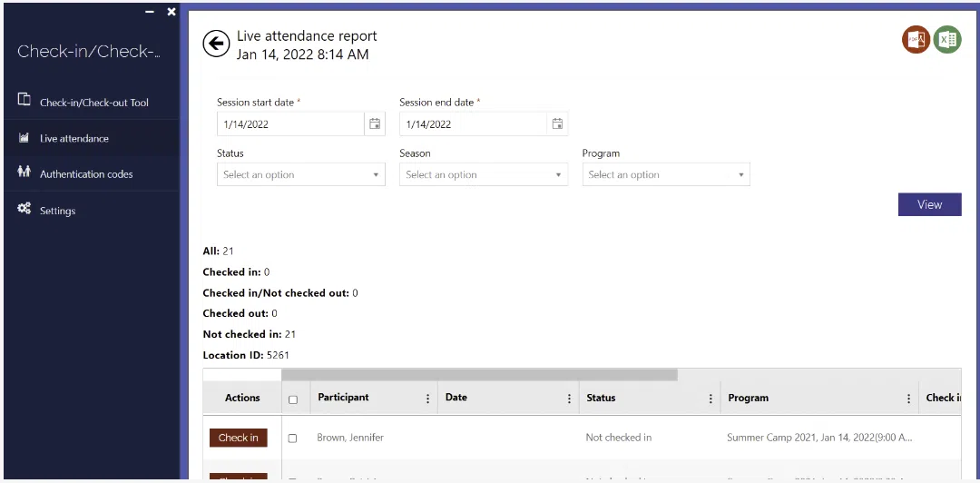Expand the Program dropdown
980x483 pixels.
click(x=666, y=175)
